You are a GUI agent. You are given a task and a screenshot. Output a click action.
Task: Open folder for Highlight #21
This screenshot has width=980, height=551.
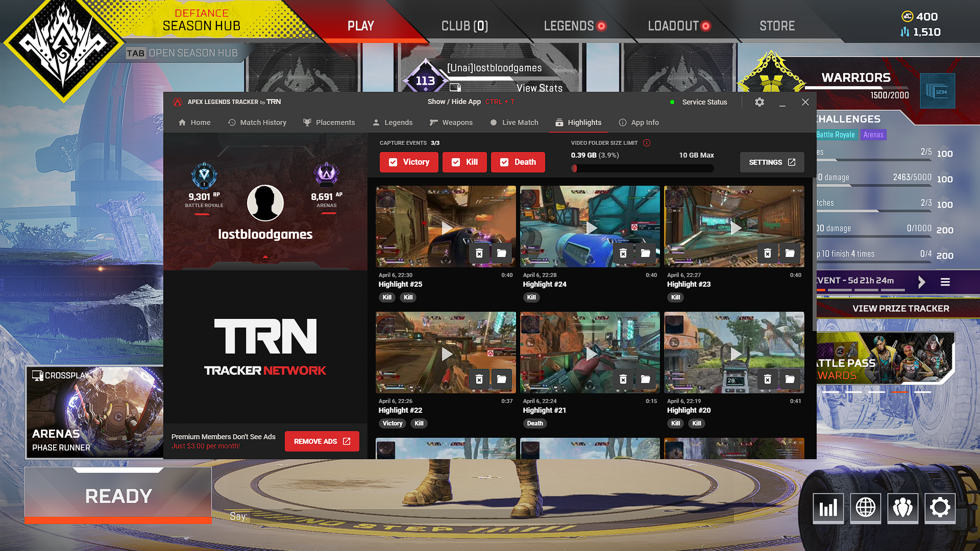pos(646,379)
